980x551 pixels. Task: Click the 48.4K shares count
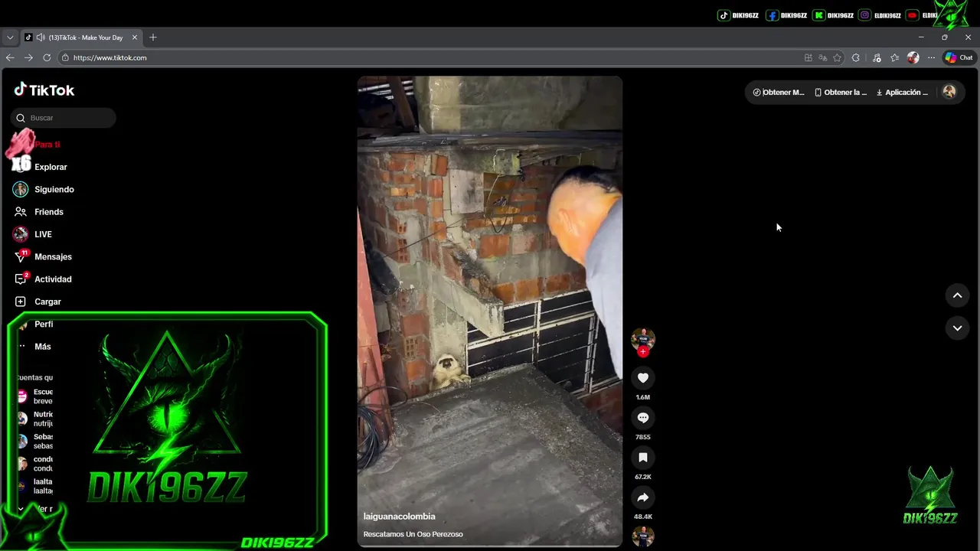[643, 517]
